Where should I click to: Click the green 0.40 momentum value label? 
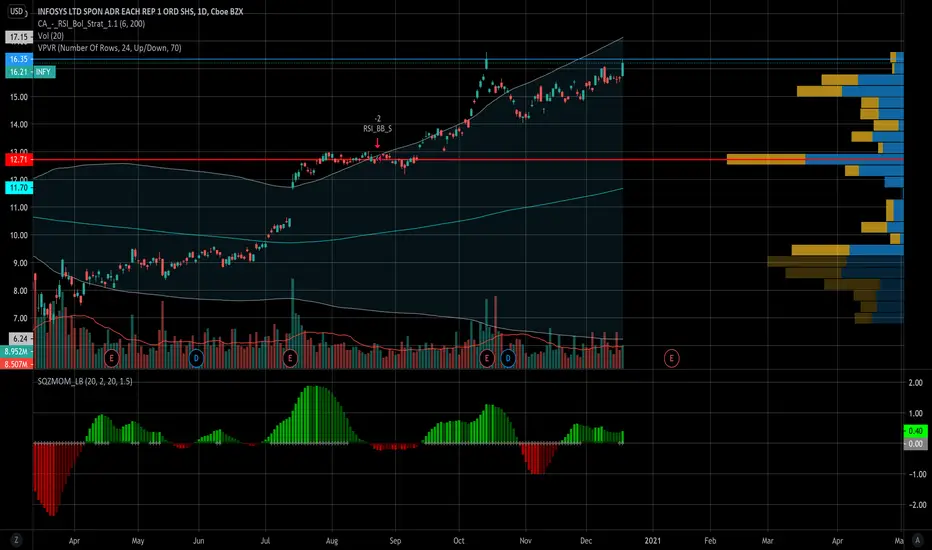pyautogui.click(x=915, y=430)
